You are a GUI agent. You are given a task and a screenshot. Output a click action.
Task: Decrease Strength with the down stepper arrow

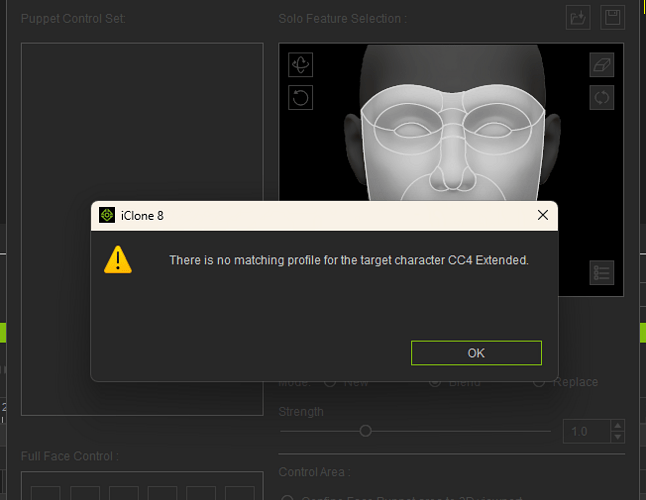[x=618, y=437]
